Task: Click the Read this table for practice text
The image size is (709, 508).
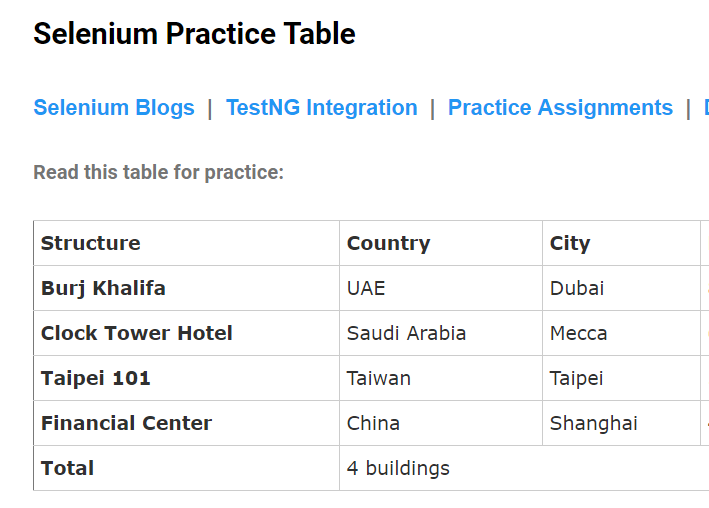Action: click(158, 172)
